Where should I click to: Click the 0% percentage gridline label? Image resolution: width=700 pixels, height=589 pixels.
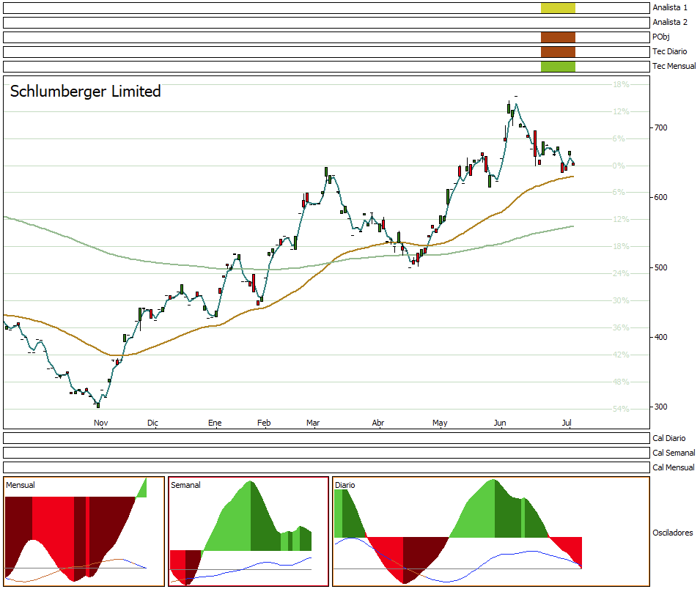(x=619, y=166)
